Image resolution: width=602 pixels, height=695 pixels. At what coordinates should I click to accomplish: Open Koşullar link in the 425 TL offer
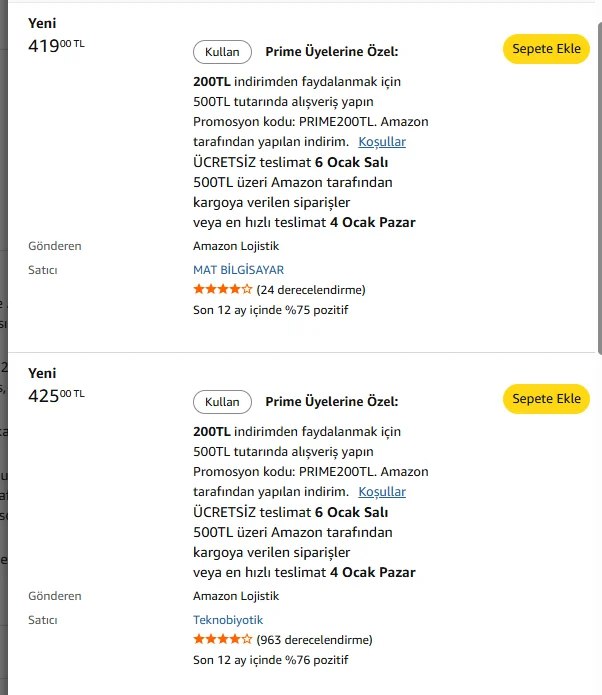(382, 492)
